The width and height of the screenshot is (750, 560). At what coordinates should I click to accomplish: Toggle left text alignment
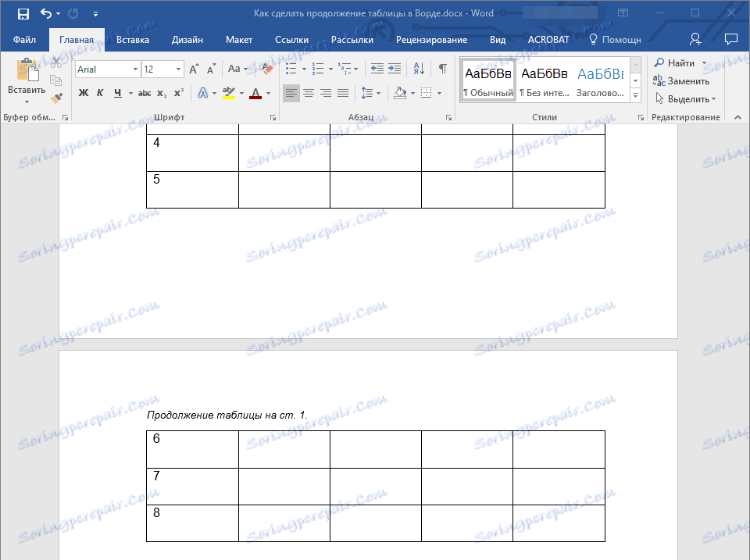[x=291, y=93]
